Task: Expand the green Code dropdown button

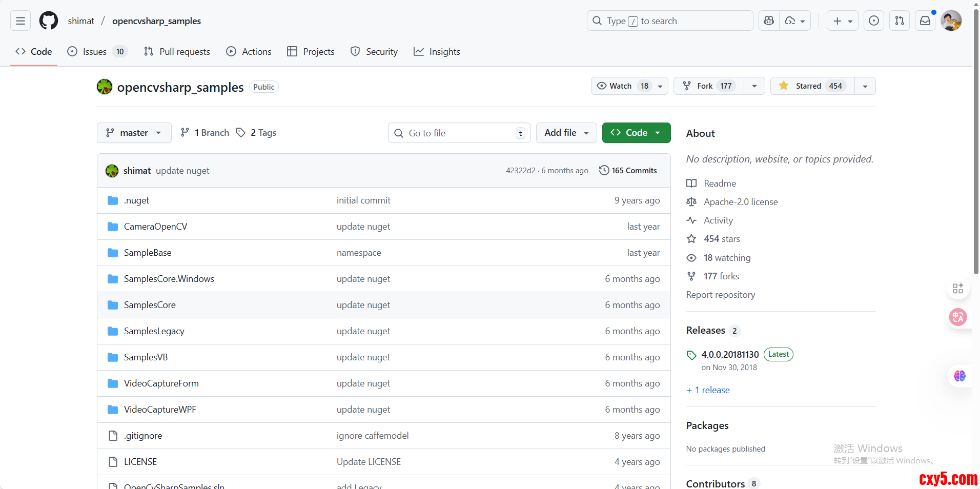Action: click(x=636, y=133)
